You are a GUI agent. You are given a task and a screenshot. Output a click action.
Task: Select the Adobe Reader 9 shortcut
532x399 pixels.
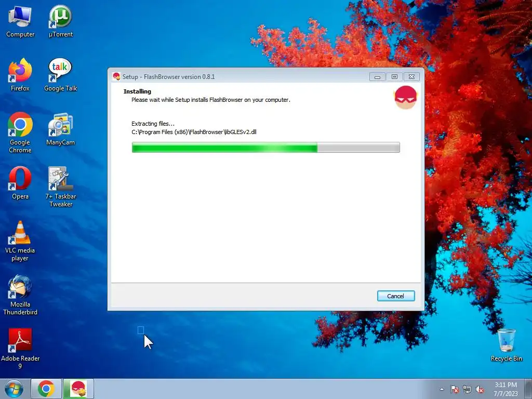point(20,349)
